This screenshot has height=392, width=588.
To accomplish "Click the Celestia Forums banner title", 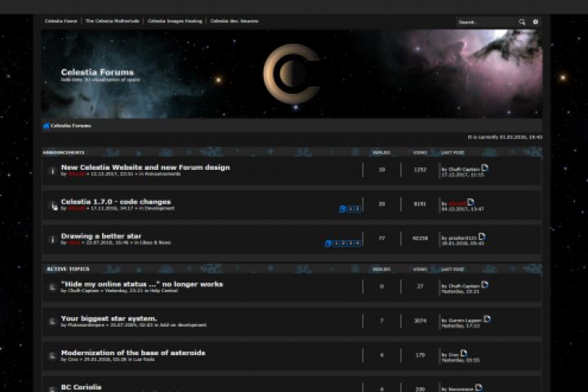I will tap(97, 72).
